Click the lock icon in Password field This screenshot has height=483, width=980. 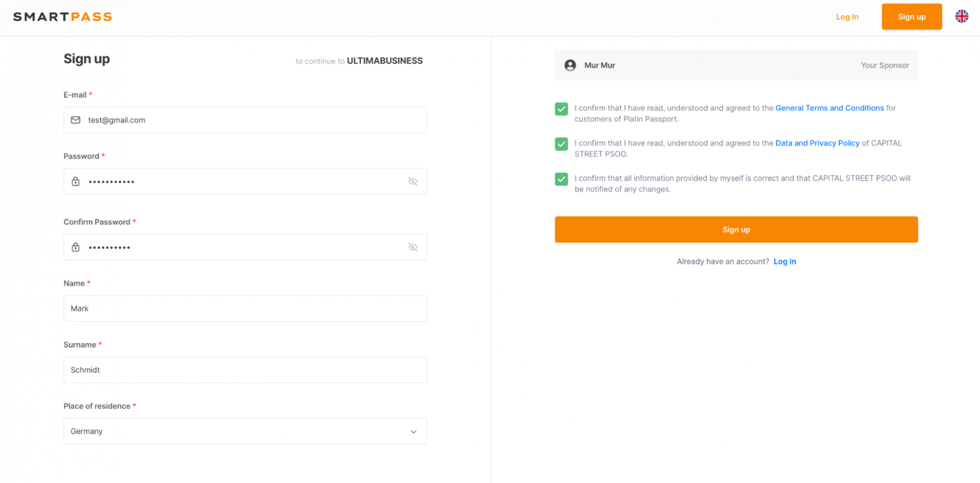coord(76,182)
